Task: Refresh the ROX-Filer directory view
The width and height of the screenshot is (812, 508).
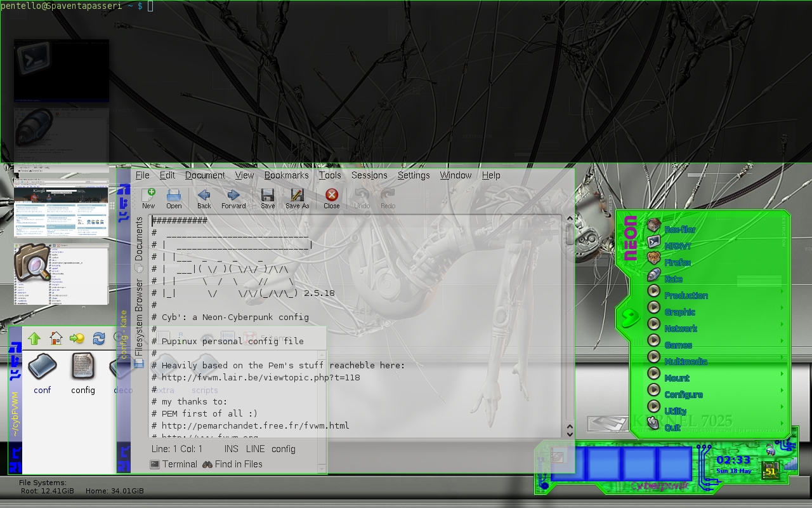Action: 99,338
